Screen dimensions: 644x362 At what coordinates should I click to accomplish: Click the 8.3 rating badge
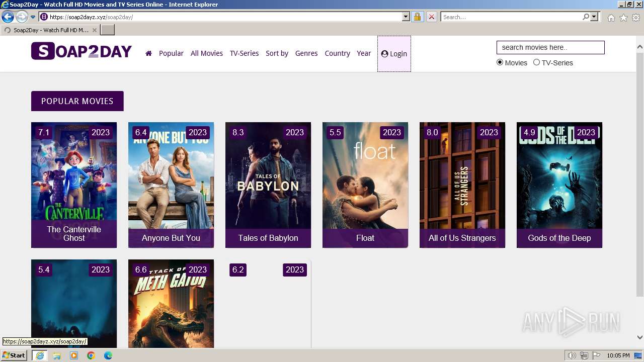point(238,132)
